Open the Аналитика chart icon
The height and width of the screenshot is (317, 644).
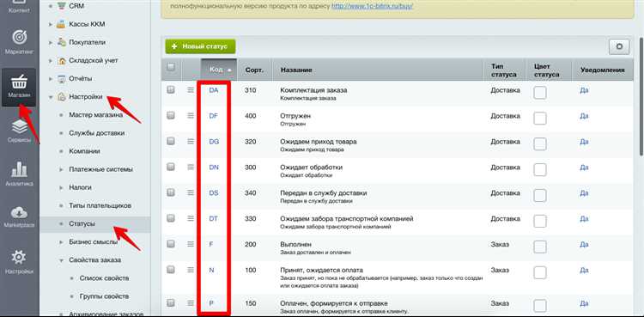pos(19,169)
